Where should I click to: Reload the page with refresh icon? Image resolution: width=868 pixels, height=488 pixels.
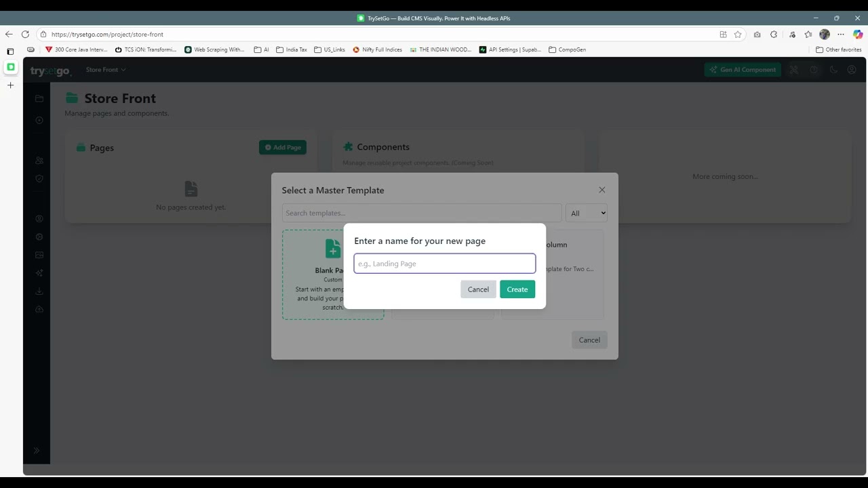[25, 34]
